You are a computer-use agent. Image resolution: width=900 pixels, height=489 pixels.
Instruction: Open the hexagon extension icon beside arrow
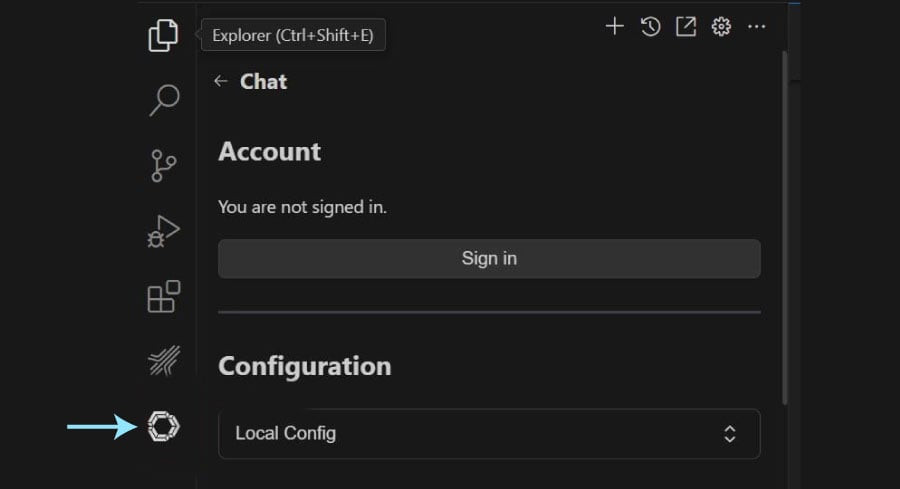pos(164,426)
